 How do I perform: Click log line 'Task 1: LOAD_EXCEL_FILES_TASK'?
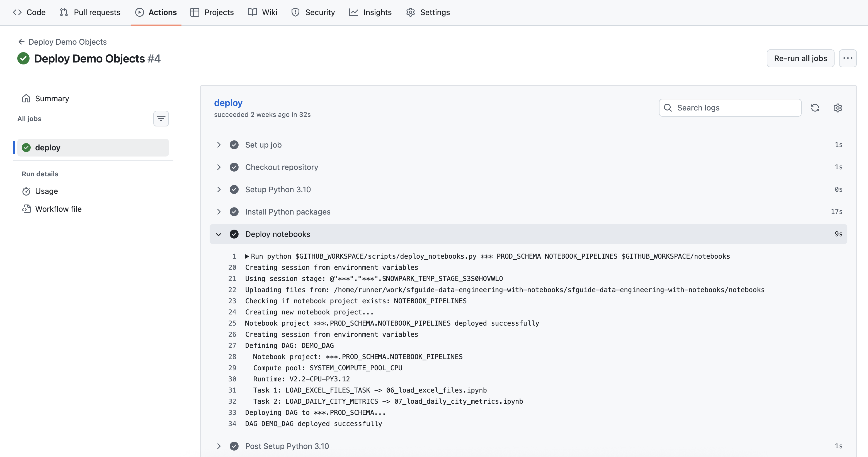click(370, 390)
